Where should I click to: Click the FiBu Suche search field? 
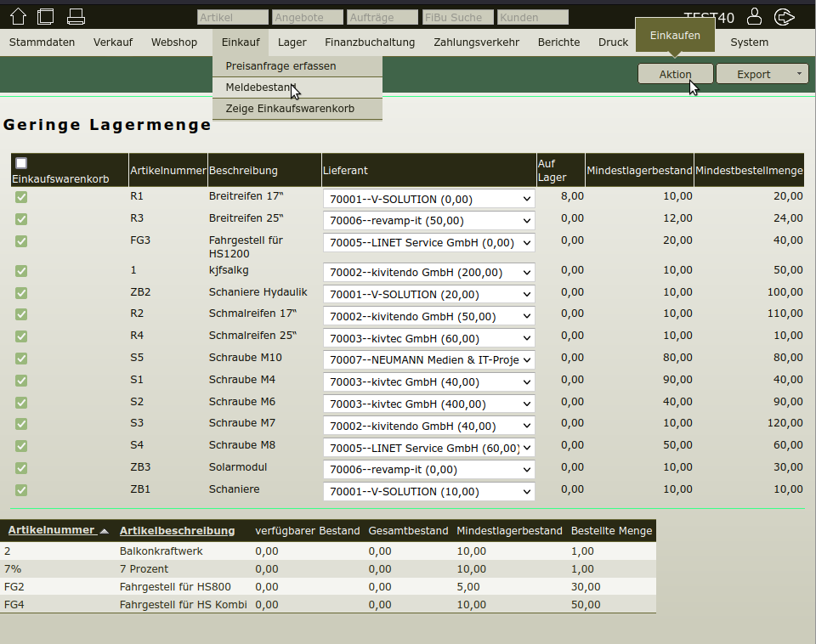[x=457, y=17]
